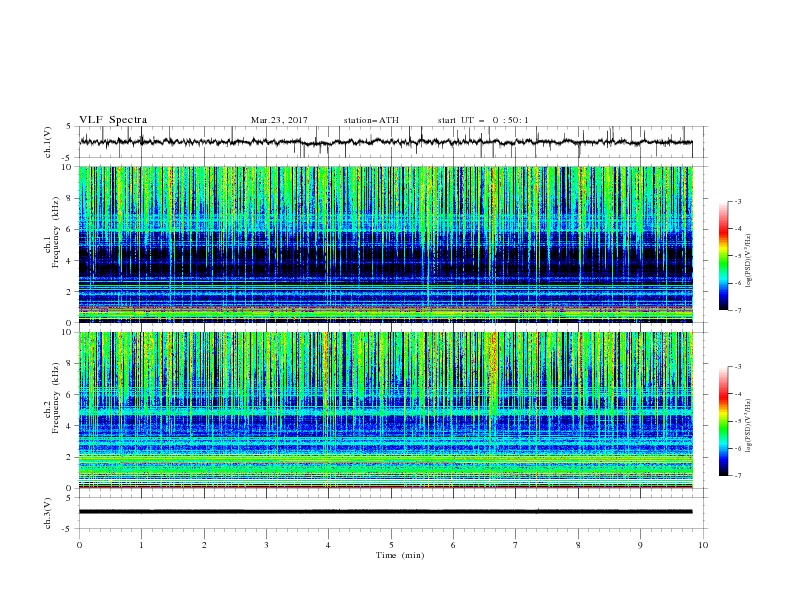Click inside the ch.1 spectrogram panel

(x=386, y=244)
